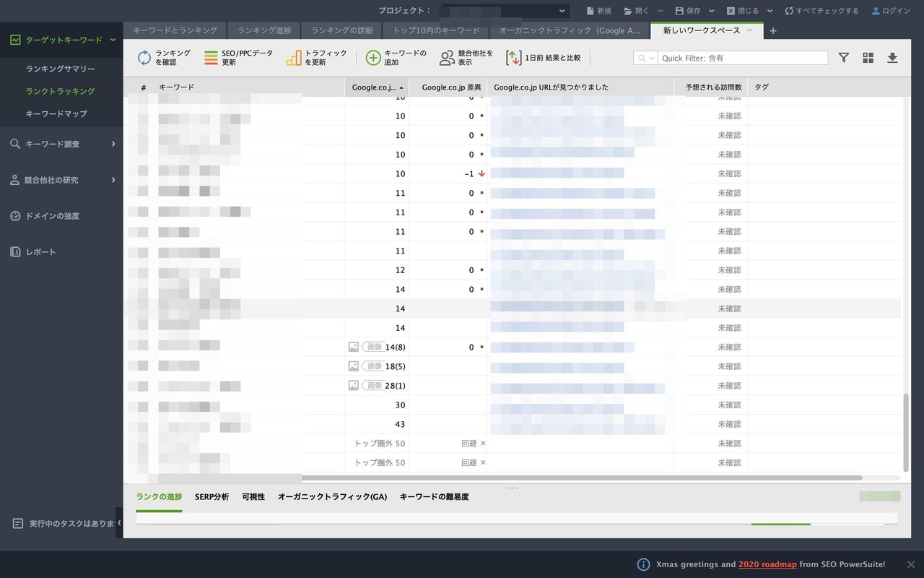Add a new workspace with the plus button

(773, 30)
